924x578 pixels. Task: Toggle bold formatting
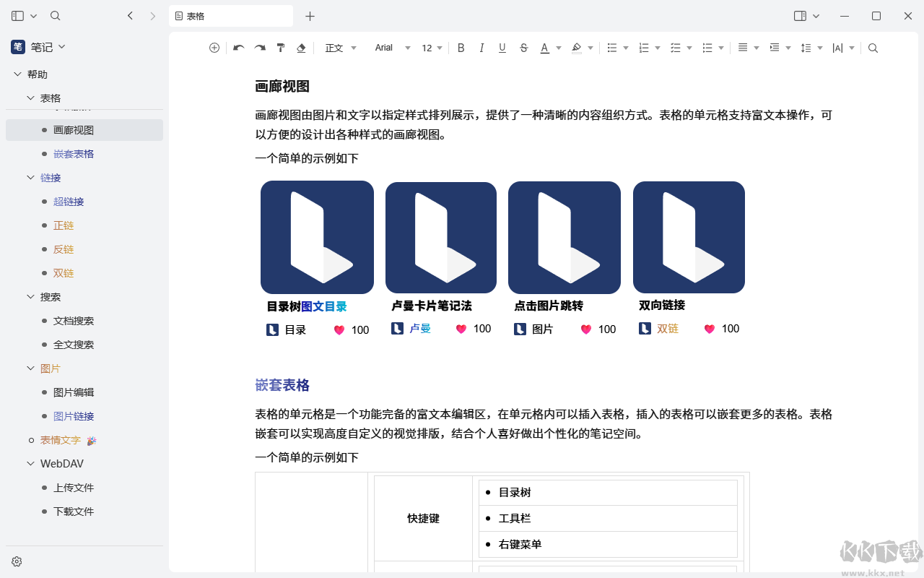[461, 48]
